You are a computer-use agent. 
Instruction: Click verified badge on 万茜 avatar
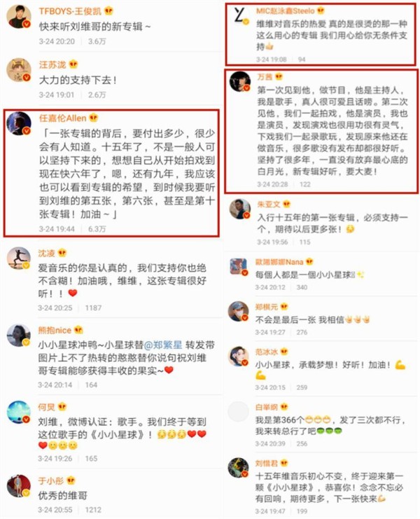(x=246, y=88)
